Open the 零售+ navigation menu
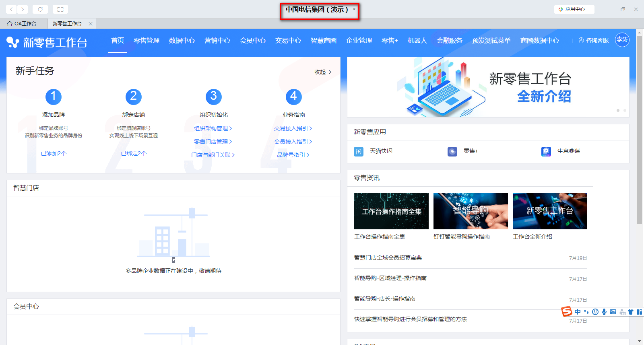 [x=390, y=41]
